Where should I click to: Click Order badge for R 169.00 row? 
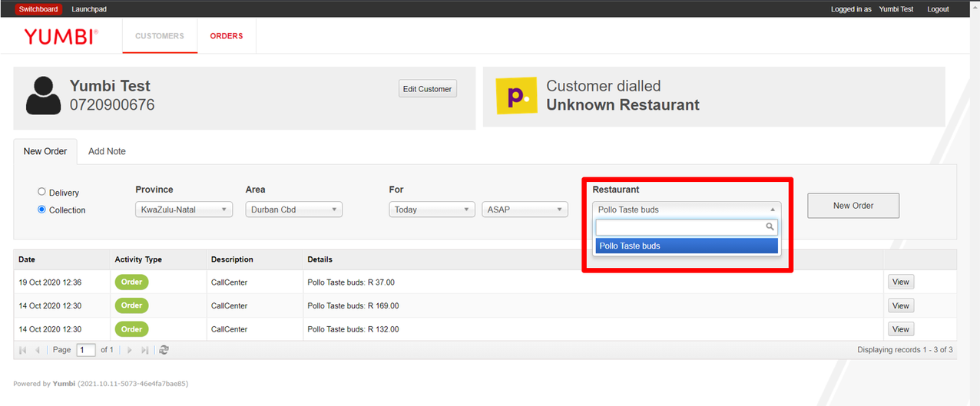(131, 305)
